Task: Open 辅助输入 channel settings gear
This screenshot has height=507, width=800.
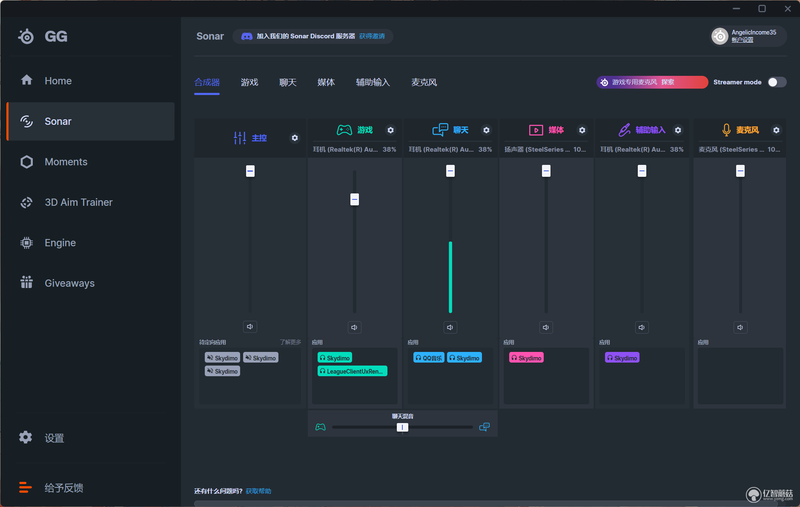Action: click(x=678, y=130)
